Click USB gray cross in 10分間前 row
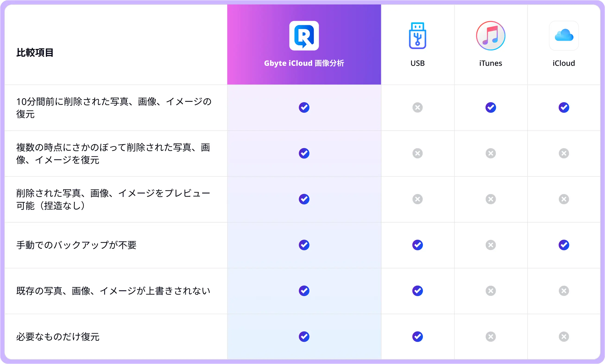 (417, 107)
